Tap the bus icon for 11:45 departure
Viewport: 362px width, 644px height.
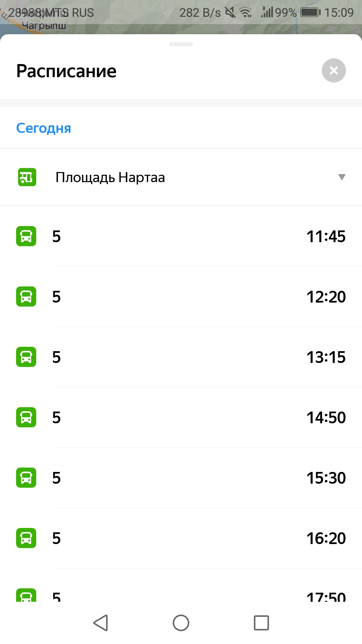[x=26, y=236]
